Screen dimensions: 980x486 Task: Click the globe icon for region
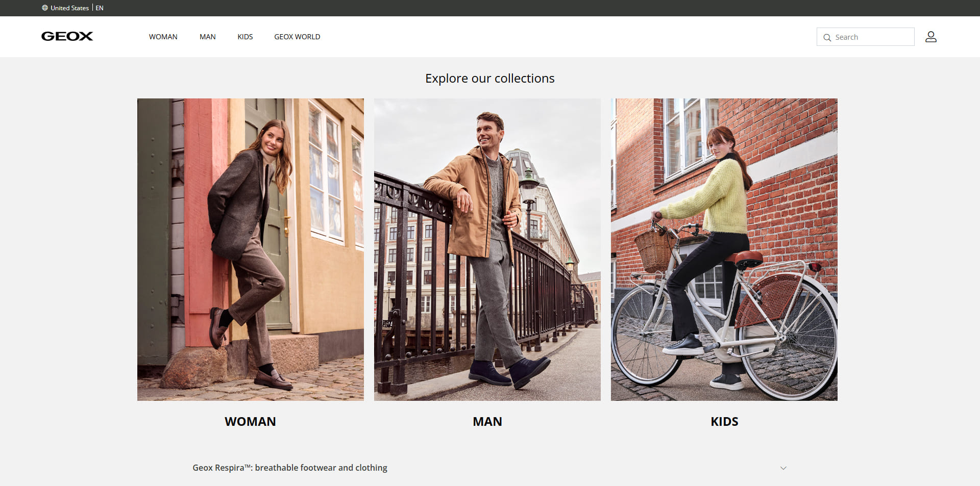point(45,8)
